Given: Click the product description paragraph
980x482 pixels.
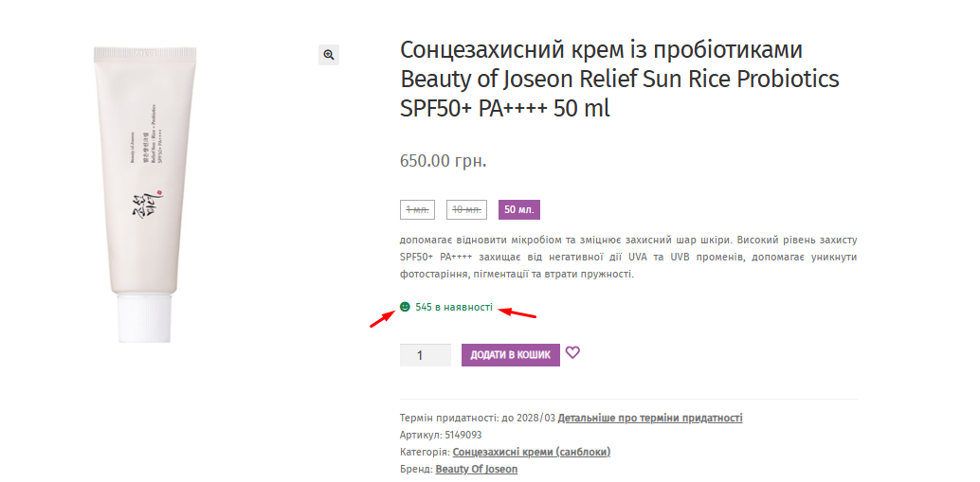Looking at the screenshot, I should 627,257.
